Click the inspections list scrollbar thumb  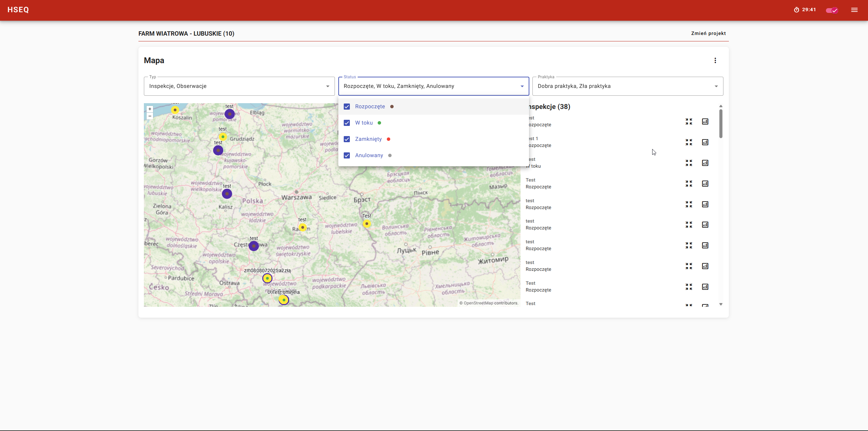(720, 124)
